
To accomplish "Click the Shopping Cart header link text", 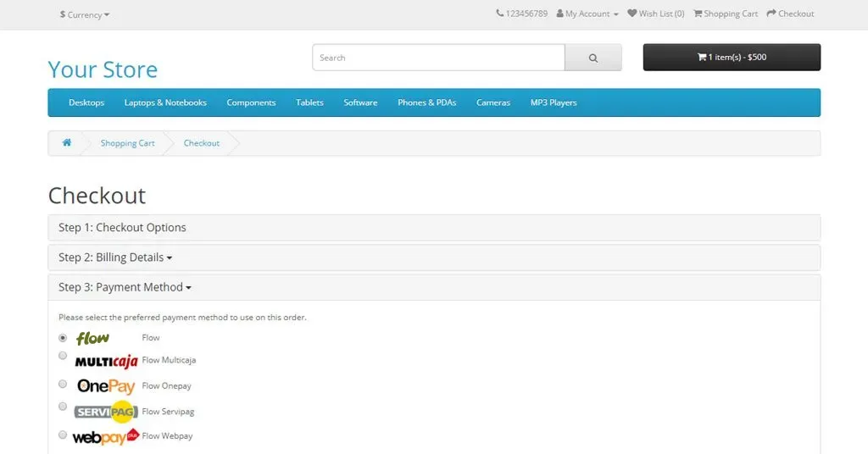I will (x=731, y=14).
